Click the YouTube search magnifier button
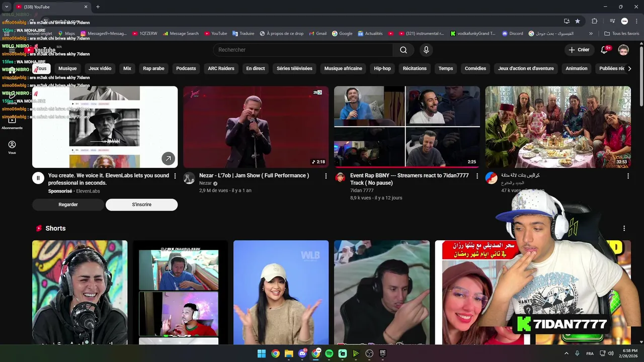Viewport: 644px width, 362px height. (403, 50)
